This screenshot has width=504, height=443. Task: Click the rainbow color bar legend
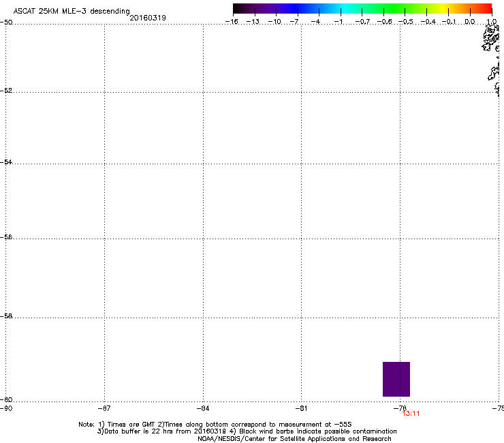[x=362, y=8]
